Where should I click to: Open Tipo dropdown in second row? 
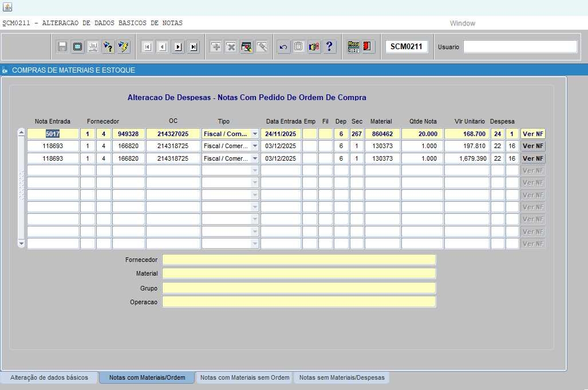pos(255,146)
